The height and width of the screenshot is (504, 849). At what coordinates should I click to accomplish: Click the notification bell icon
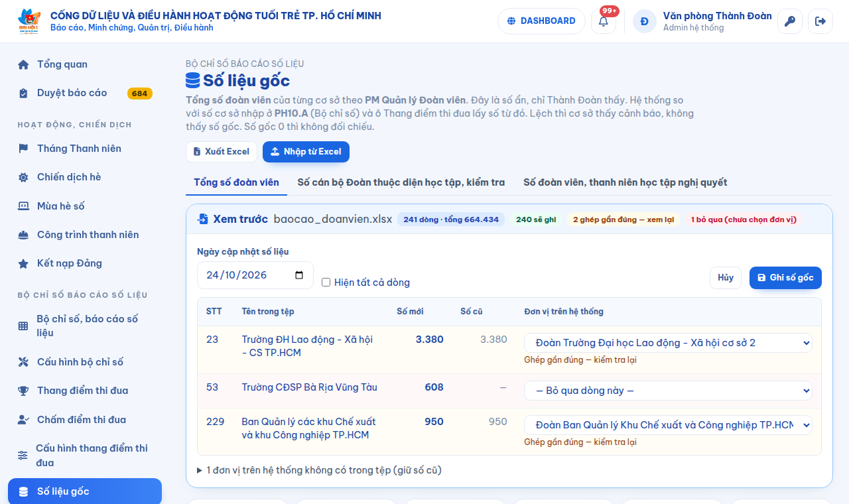point(604,21)
